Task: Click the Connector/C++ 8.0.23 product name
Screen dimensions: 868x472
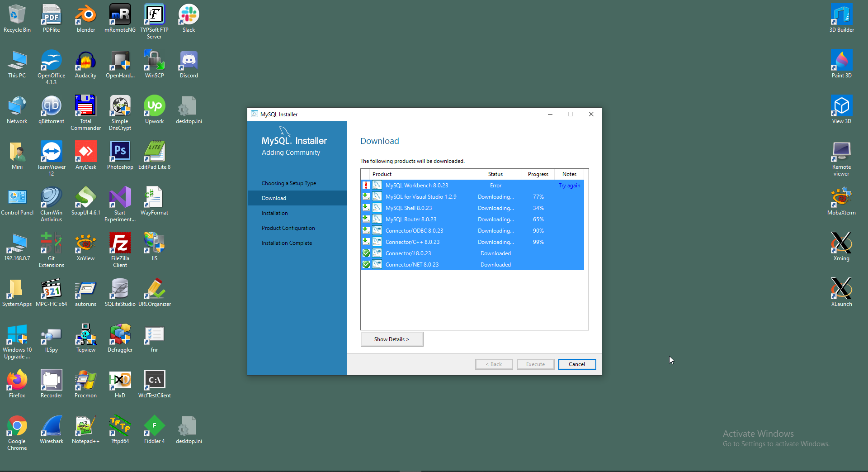Action: pyautogui.click(x=412, y=242)
